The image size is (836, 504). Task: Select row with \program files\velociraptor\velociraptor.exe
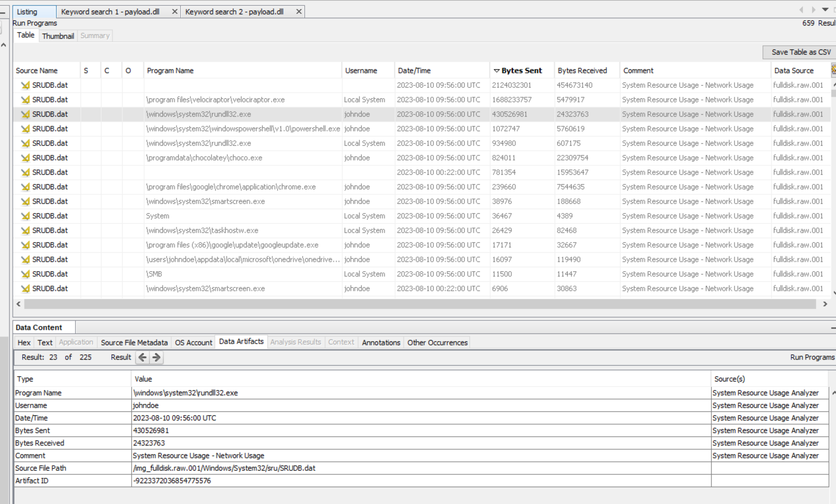(422, 100)
